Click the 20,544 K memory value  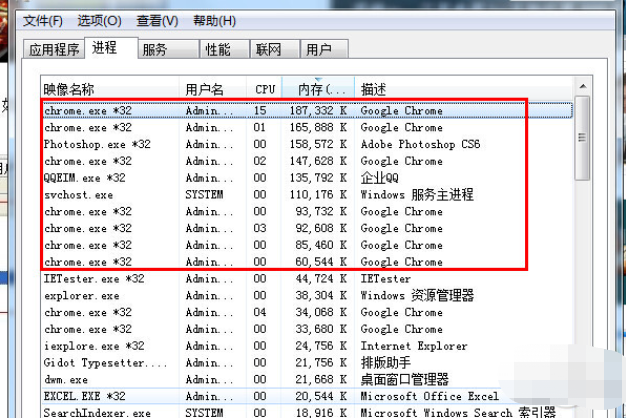(x=321, y=396)
